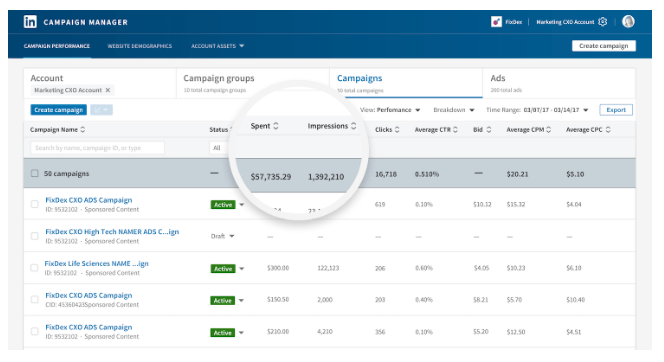Check the first FixDex CXO ADS Campaign row
This screenshot has width=664, height=362.
coord(35,204)
